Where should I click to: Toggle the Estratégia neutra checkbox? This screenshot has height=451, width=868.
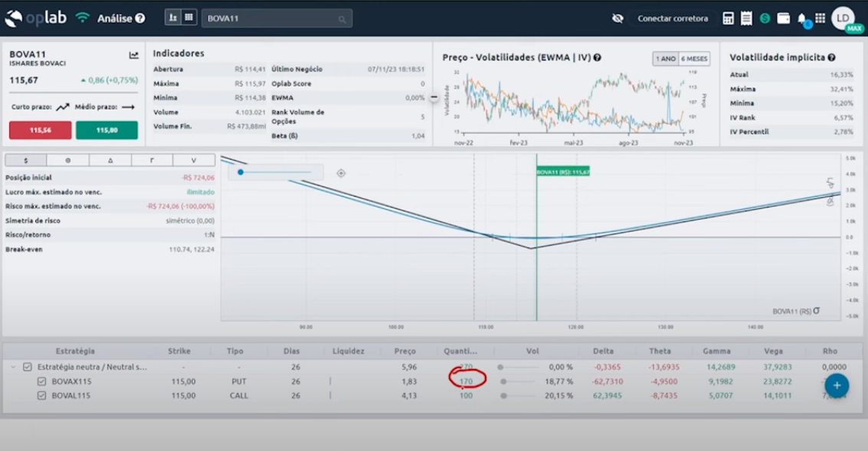28,367
